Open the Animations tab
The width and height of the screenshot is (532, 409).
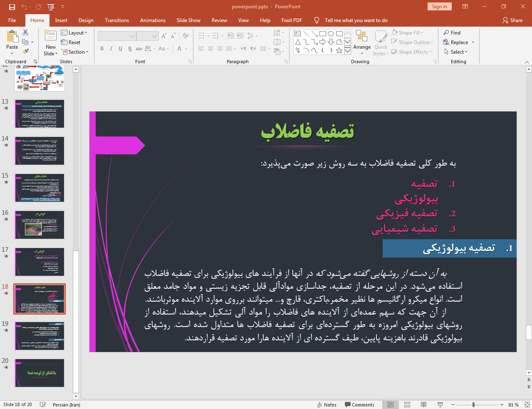pos(153,20)
